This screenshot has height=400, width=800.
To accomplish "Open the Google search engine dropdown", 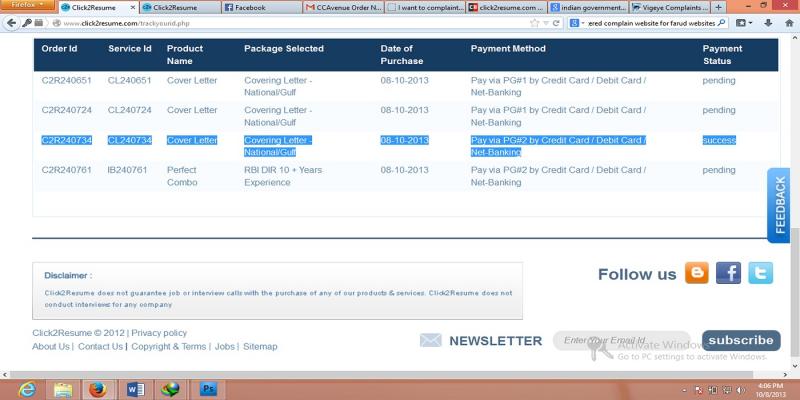I will coord(577,23).
